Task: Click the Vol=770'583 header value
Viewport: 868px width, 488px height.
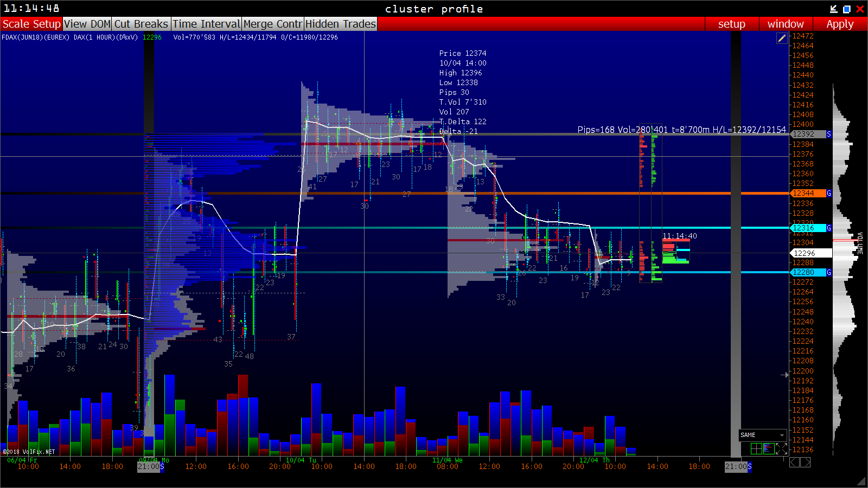Action: tap(194, 37)
